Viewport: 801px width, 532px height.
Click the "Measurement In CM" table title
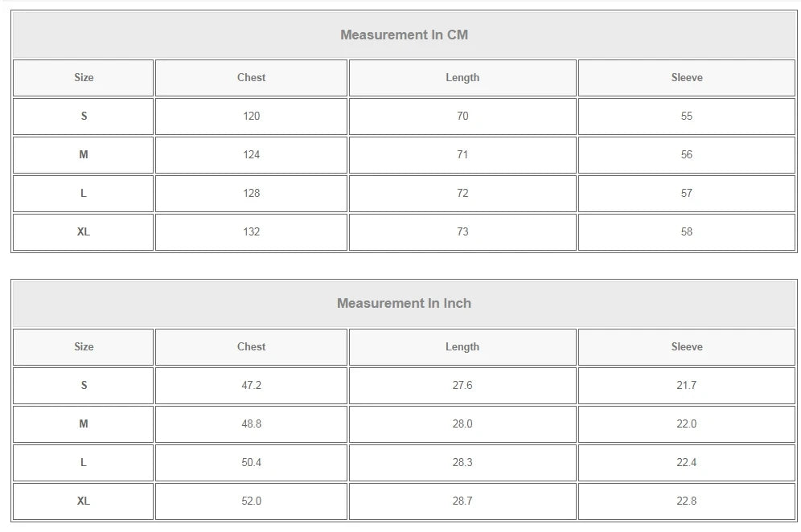pyautogui.click(x=404, y=35)
